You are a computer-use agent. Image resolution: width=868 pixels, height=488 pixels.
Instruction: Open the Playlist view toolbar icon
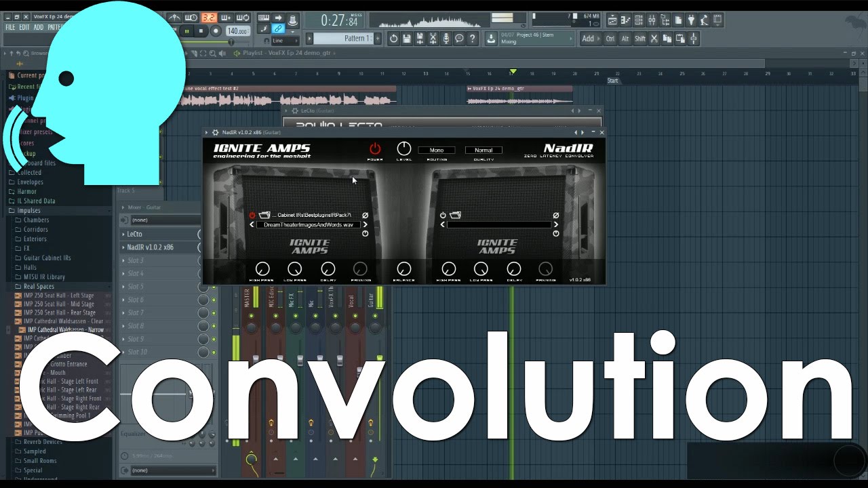click(x=612, y=20)
